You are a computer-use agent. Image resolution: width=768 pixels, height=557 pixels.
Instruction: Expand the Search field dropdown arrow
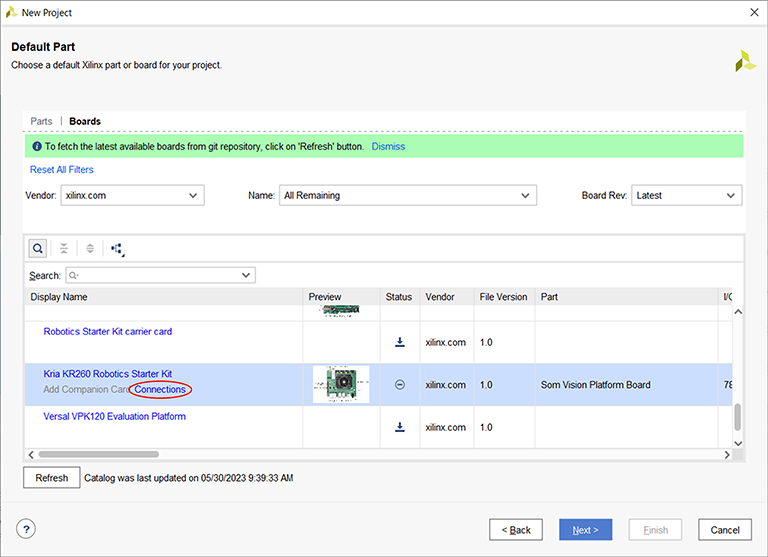click(246, 275)
